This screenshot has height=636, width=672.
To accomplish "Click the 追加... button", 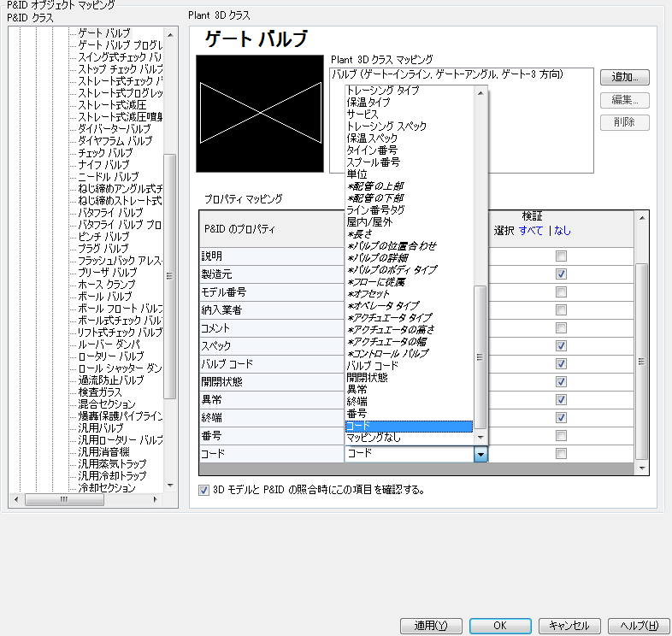I will tap(624, 77).
